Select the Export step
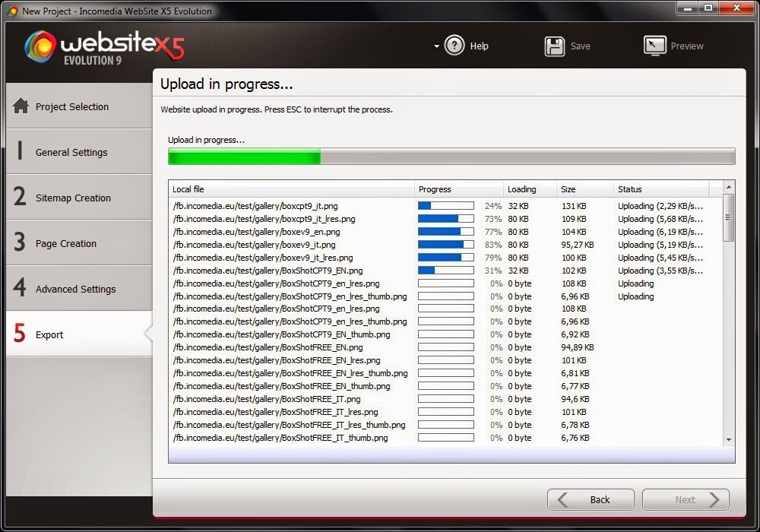This screenshot has height=532, width=760. [x=79, y=334]
